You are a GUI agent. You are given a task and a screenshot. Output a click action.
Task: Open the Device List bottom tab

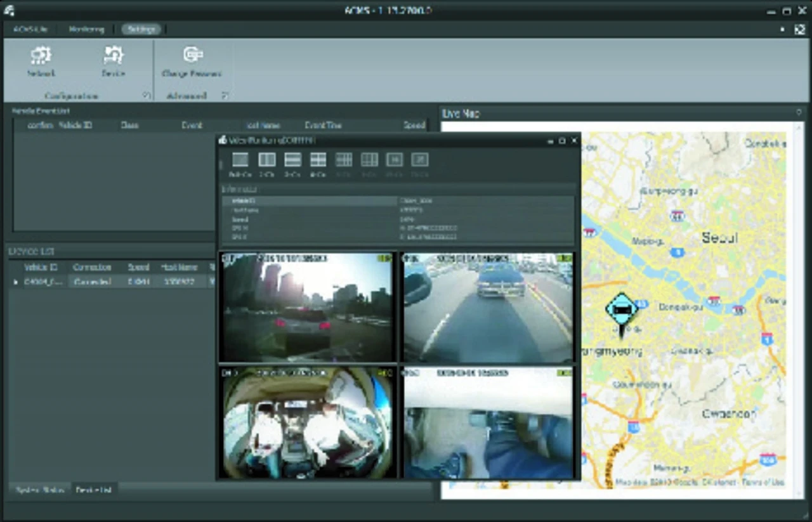click(x=94, y=490)
